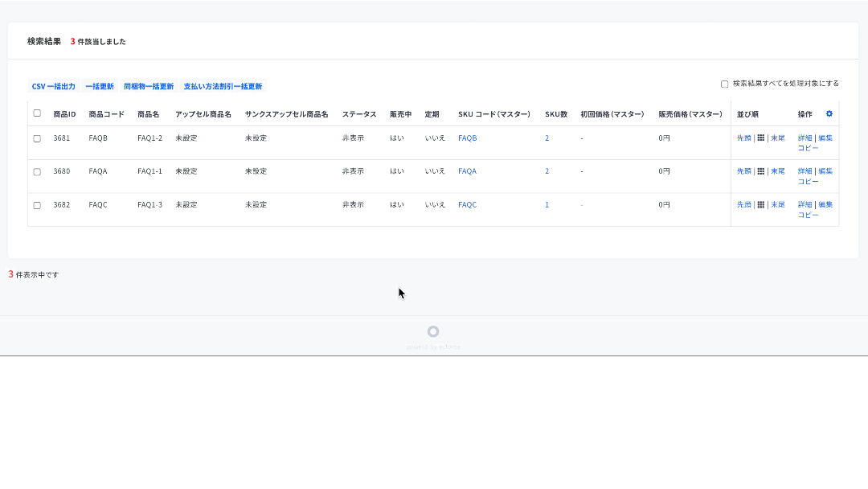
Task: Check the checkbox for product 3680
Action: click(36, 171)
